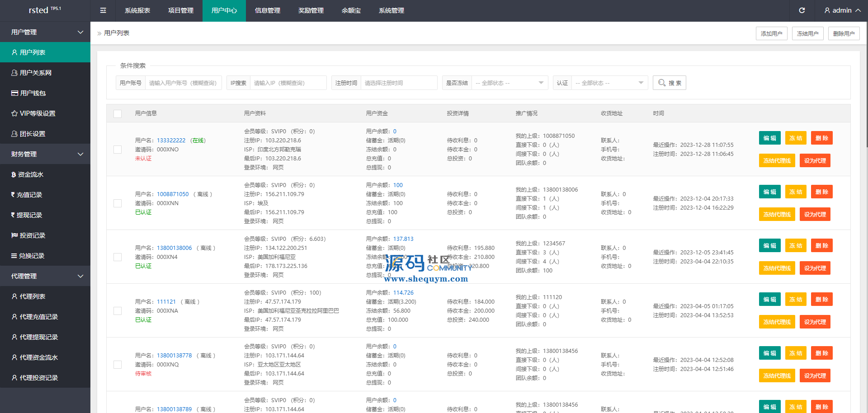
Task: Click the 推广情况 column header
Action: tap(527, 113)
